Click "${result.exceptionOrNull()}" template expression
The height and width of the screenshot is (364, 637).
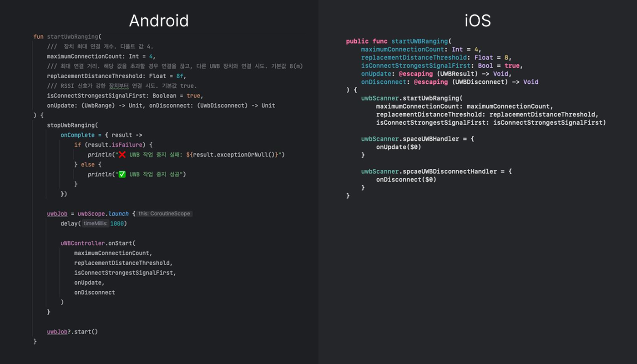pyautogui.click(x=232, y=155)
